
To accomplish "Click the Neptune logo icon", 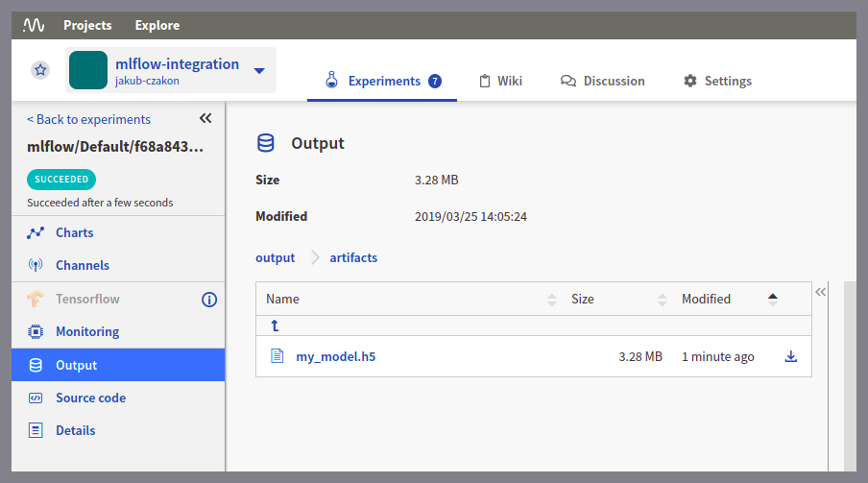I will coord(34,25).
